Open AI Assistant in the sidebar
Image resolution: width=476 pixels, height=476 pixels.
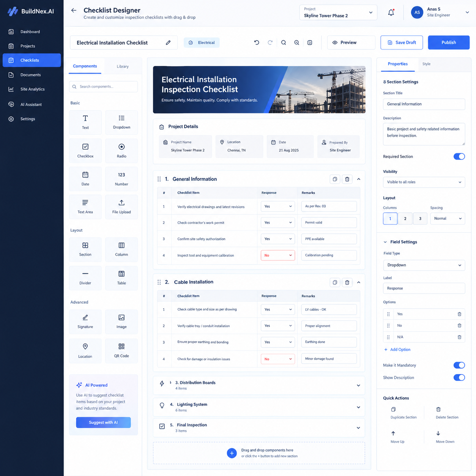32,104
